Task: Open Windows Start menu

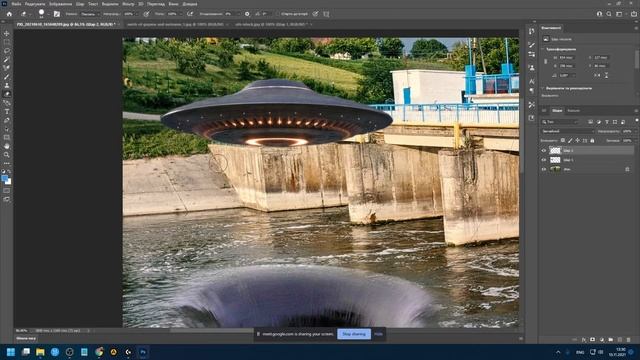Action: tap(11, 352)
